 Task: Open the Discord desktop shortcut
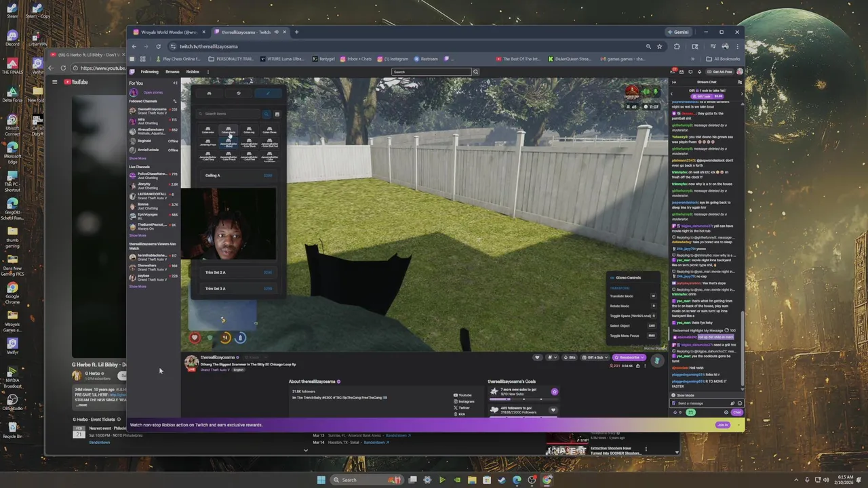[12, 38]
